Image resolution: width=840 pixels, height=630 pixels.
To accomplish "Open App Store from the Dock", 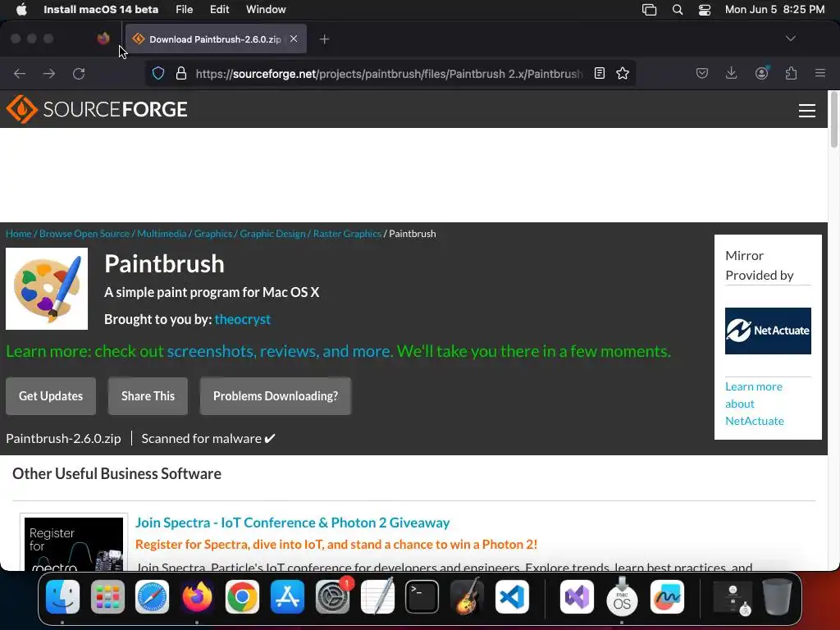I will [287, 596].
